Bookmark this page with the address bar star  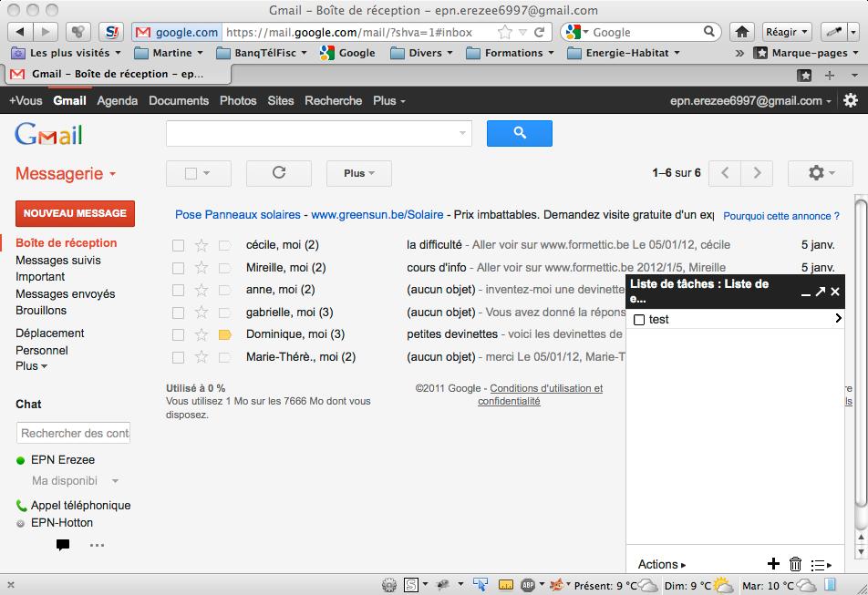(x=504, y=32)
